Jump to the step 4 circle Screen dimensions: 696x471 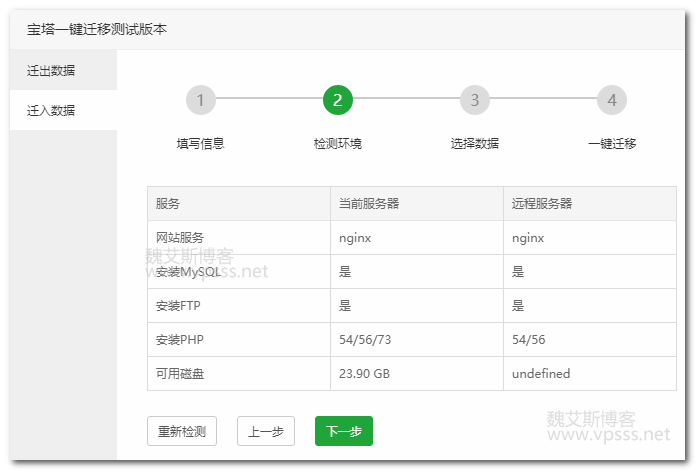pos(612,100)
